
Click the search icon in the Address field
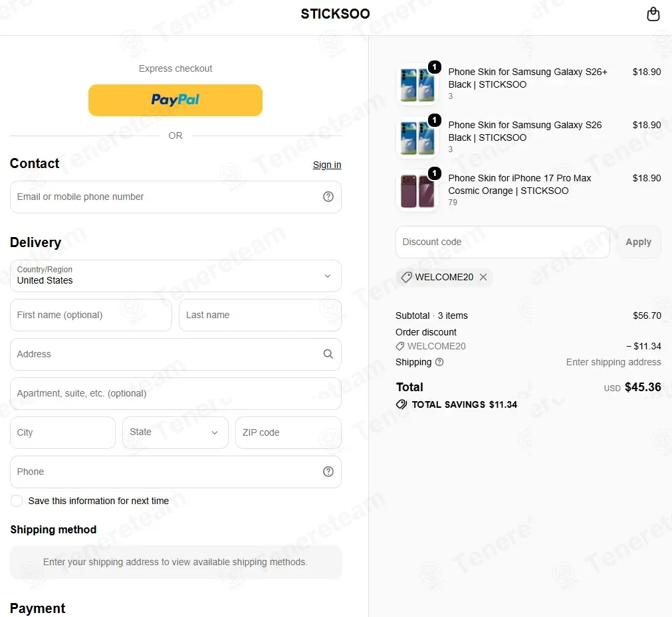tap(328, 354)
